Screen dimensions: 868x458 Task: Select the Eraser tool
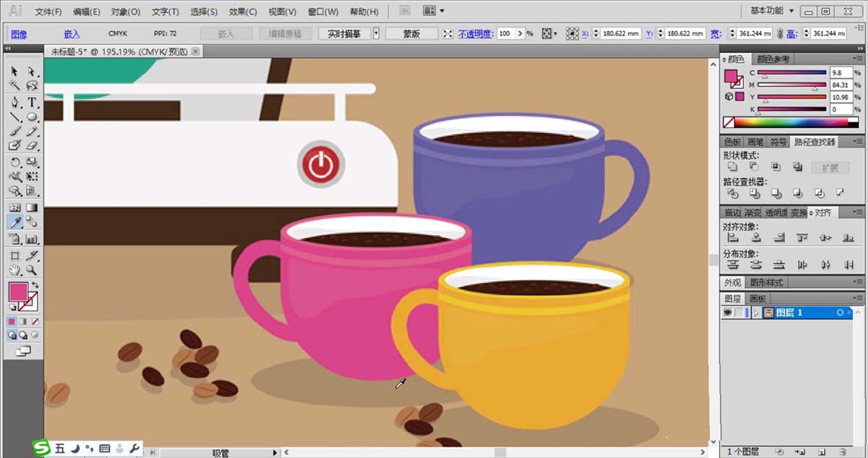(32, 145)
